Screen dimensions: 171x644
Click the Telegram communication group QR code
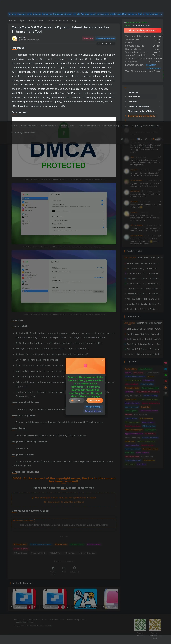(x=155, y=625)
